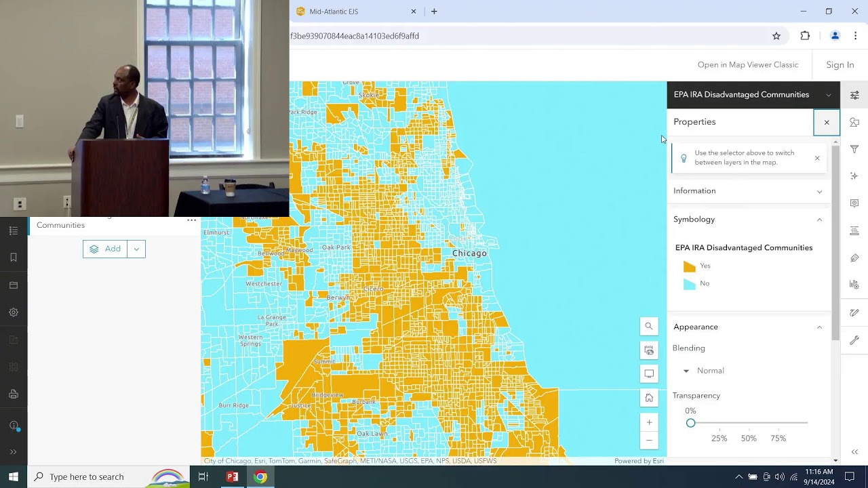Click the orange Yes symbology swatch

(x=690, y=266)
